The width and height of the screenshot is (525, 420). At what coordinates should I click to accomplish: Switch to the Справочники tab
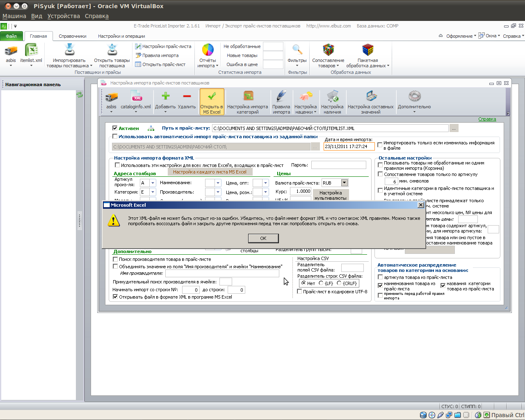(x=73, y=36)
